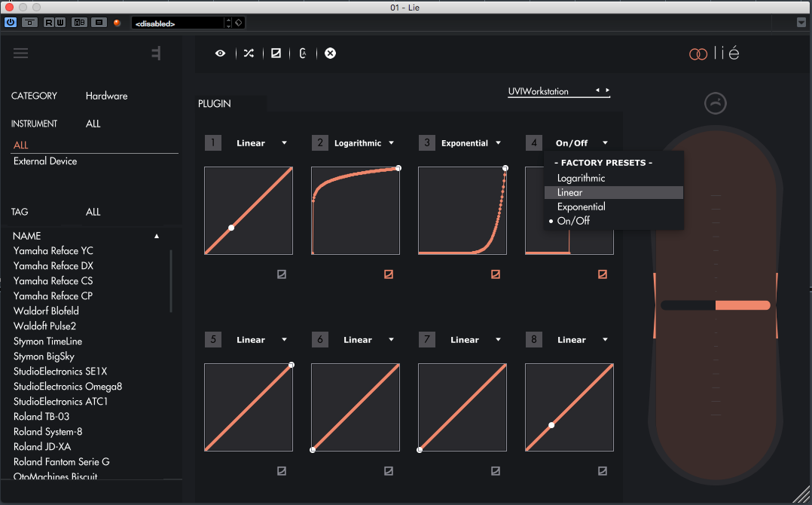Click the frowning face icon above the slider
Viewport: 812px width, 505px height.
(715, 103)
